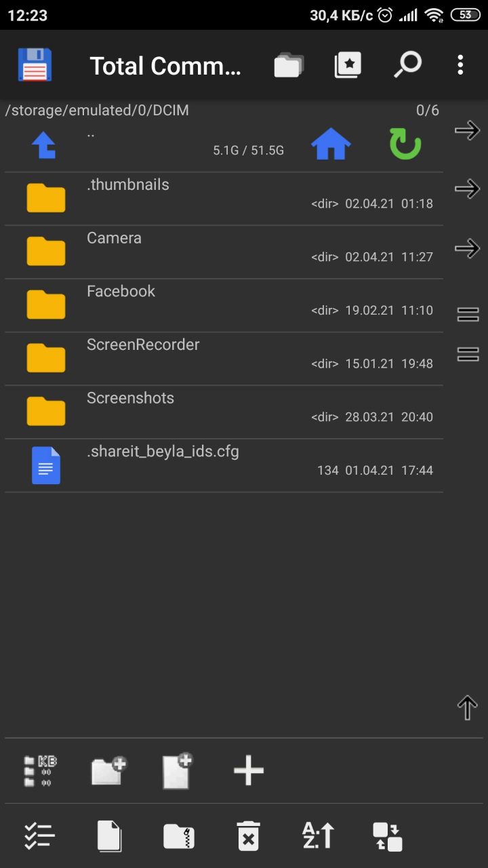Image resolution: width=488 pixels, height=868 pixels.
Task: Tap the Facebook folder icon
Action: pos(46,304)
